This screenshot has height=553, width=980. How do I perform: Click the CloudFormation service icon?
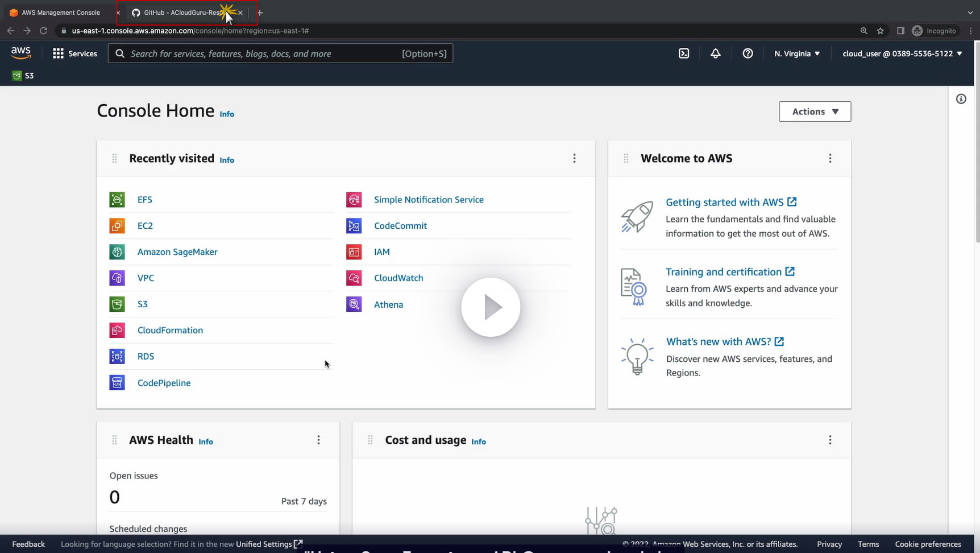coord(117,330)
